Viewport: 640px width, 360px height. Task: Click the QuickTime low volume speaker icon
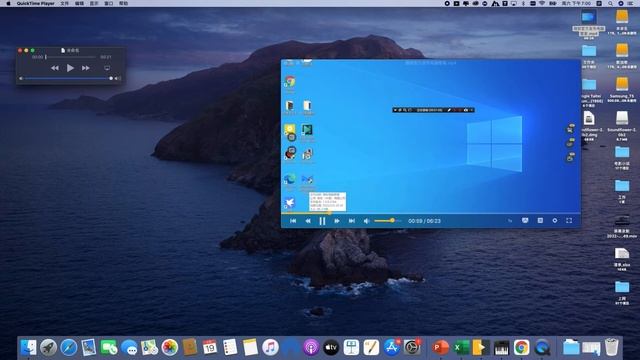tap(21, 78)
